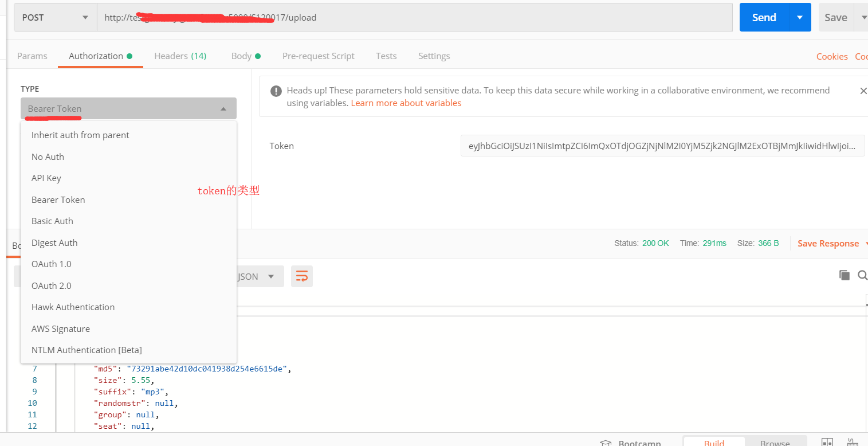Screen dimensions: 868x446
Task: Open "Learn more about variables" link
Action: click(x=406, y=103)
